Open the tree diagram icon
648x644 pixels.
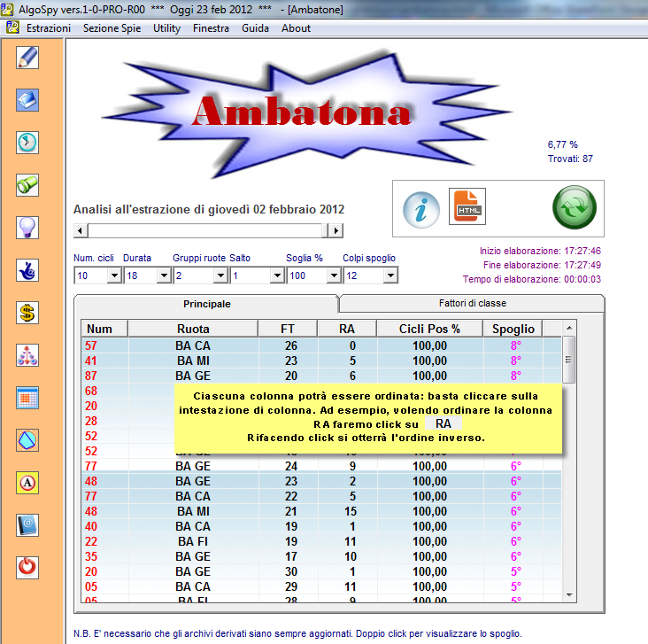[27, 355]
